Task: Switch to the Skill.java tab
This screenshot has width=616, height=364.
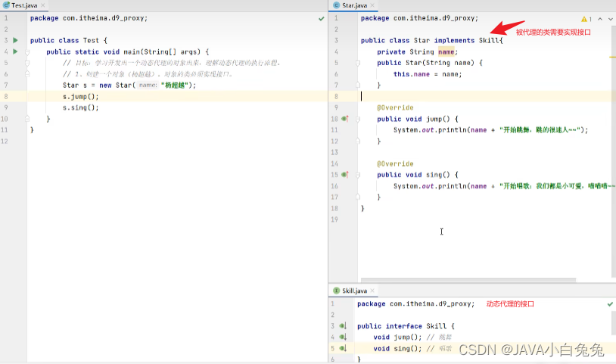Action: (x=354, y=291)
